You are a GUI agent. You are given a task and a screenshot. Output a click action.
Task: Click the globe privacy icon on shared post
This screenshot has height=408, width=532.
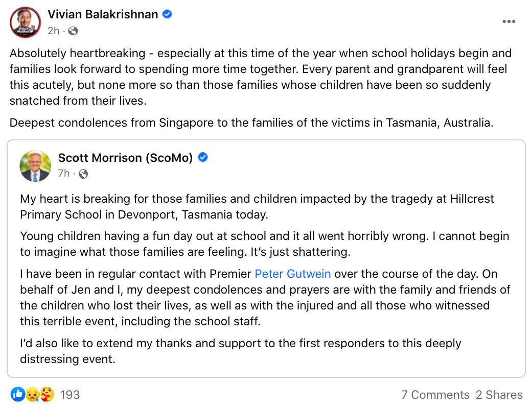(x=83, y=174)
